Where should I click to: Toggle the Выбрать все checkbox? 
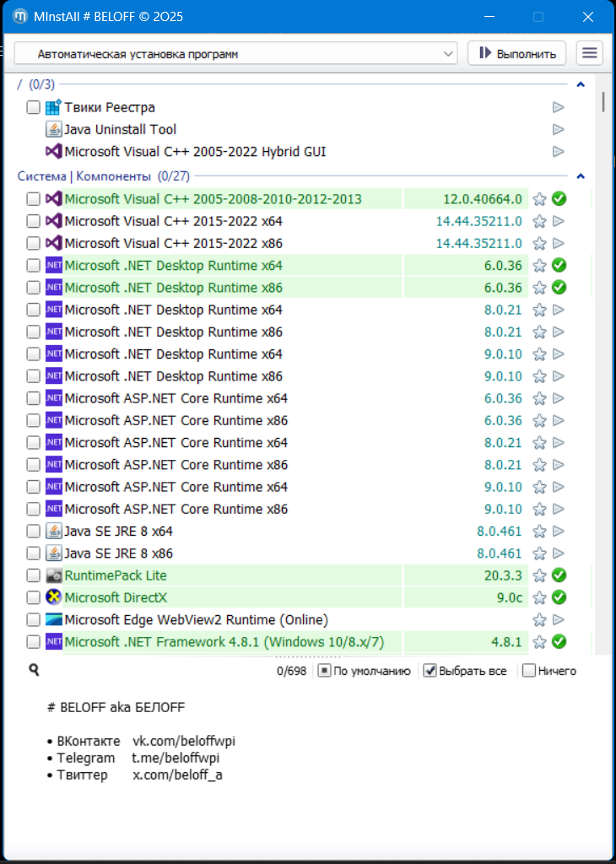430,671
